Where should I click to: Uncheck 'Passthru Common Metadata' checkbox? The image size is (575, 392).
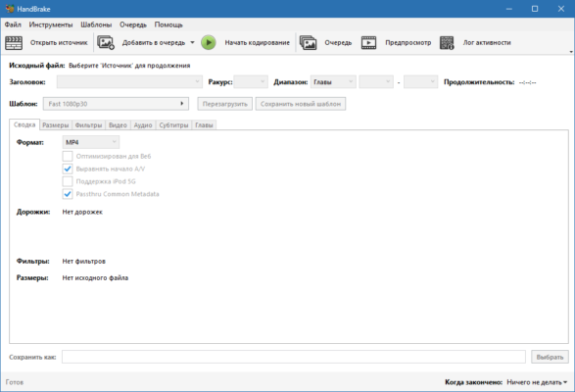pyautogui.click(x=68, y=194)
